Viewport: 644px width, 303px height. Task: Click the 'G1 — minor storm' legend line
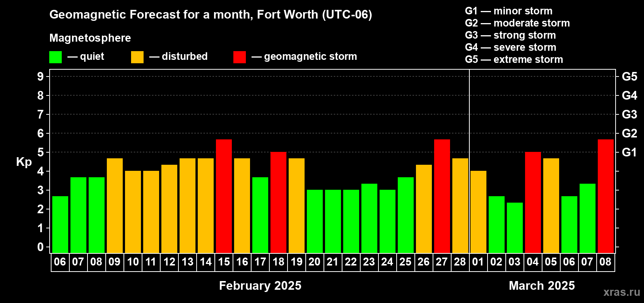coord(508,11)
